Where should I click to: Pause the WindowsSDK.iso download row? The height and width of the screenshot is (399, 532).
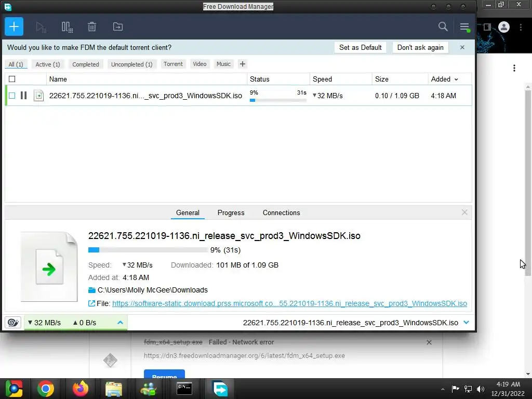coord(23,96)
